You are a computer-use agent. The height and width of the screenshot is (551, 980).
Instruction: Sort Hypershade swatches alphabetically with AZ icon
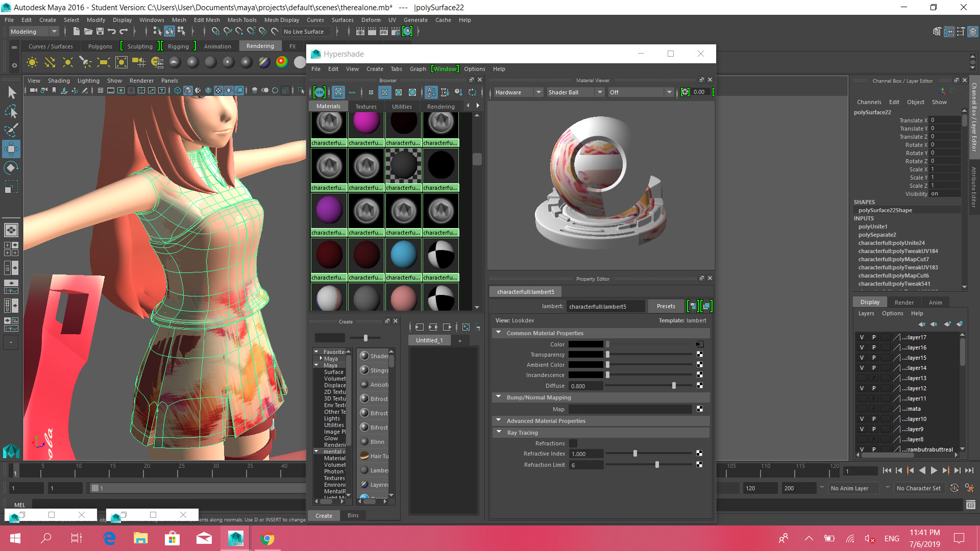431,92
